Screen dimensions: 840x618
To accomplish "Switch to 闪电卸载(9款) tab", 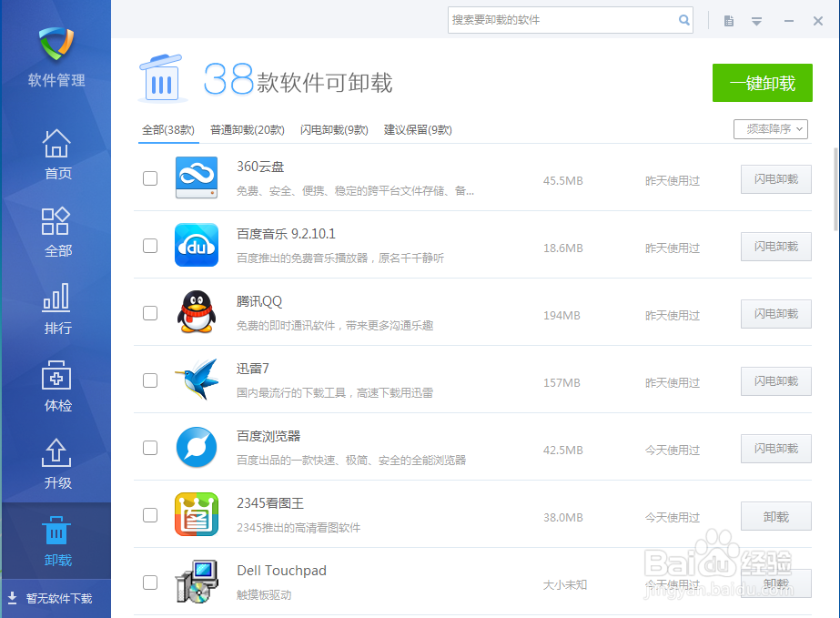I will pyautogui.click(x=334, y=130).
